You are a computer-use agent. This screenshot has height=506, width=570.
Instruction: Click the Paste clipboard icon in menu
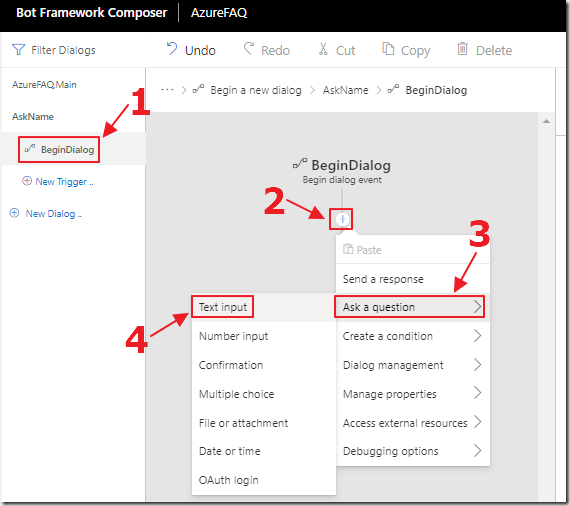(x=348, y=249)
